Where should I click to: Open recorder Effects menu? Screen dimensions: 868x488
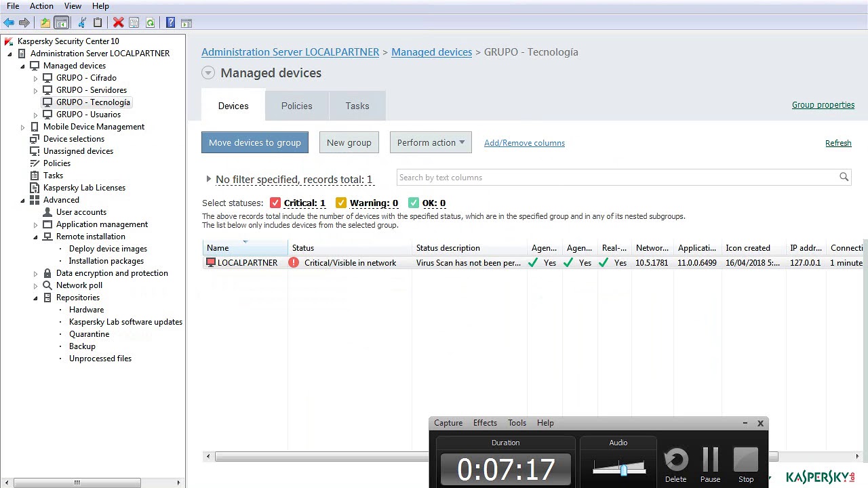pos(485,423)
